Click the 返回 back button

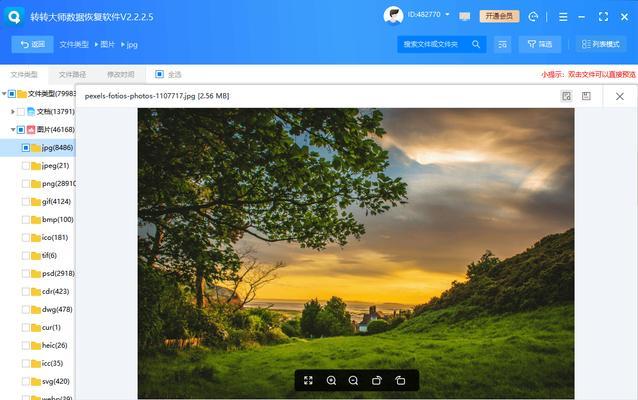pyautogui.click(x=33, y=44)
